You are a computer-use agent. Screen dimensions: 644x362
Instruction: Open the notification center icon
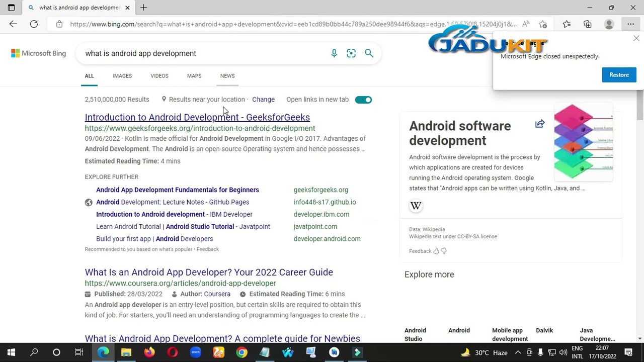[628, 352]
